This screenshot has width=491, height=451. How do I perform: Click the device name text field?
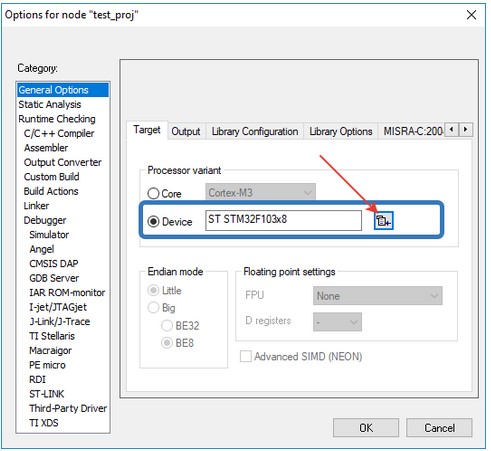coord(283,220)
